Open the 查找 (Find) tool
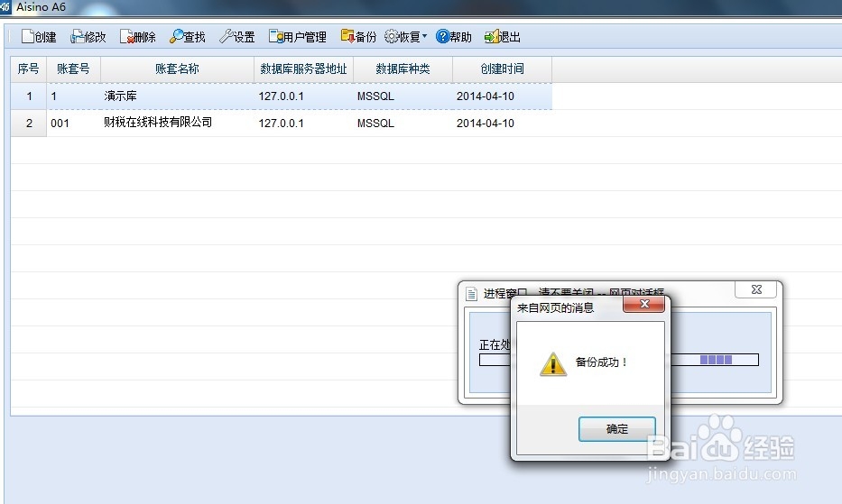 [188, 36]
